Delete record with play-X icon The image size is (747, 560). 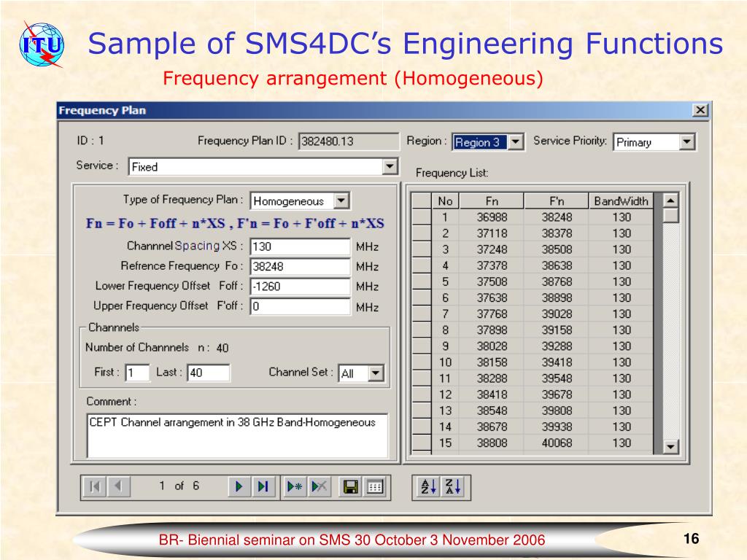(x=320, y=486)
